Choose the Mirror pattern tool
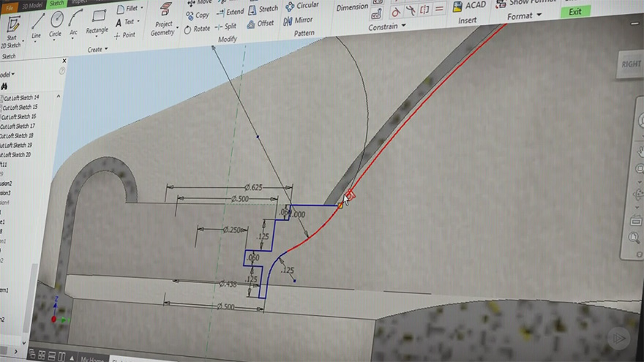The width and height of the screenshot is (644, 362). (x=298, y=20)
